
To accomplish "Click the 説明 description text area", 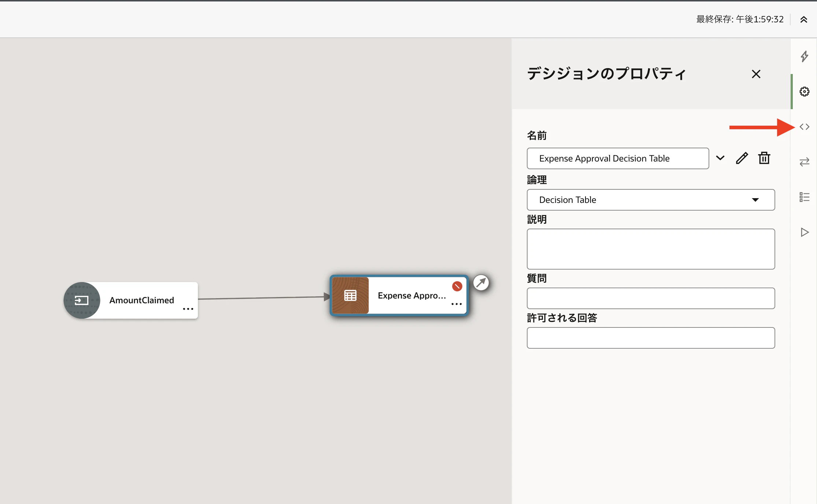I will pos(651,249).
